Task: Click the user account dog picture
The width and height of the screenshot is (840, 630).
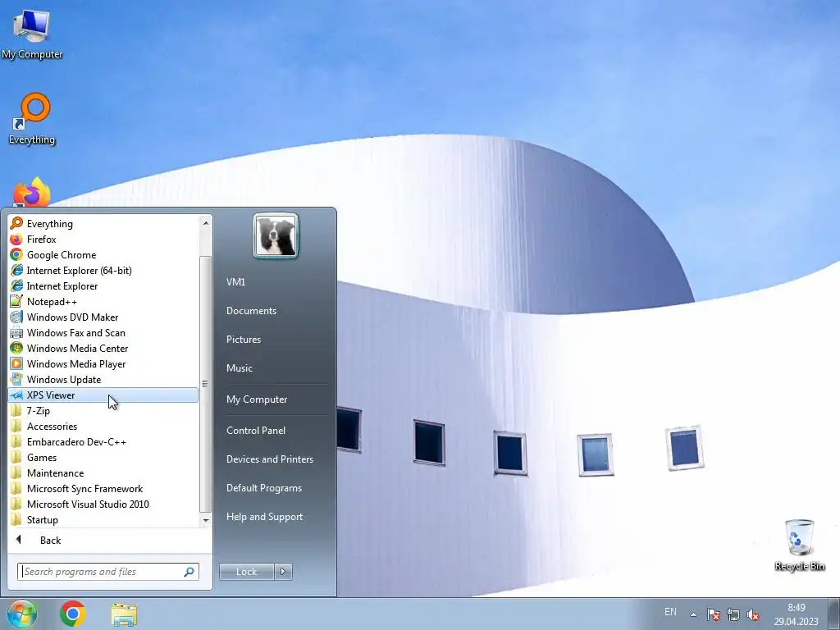Action: [276, 235]
